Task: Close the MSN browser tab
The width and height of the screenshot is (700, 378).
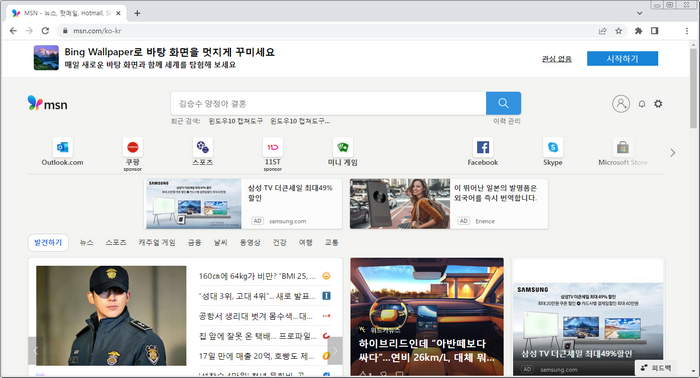Action: coord(118,13)
